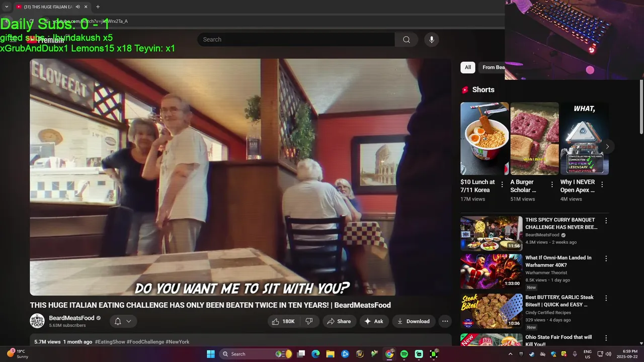Open 'What If Omni-Man Landed In Warhammer 40K?' title
This screenshot has height=362, width=644.
tap(558, 261)
